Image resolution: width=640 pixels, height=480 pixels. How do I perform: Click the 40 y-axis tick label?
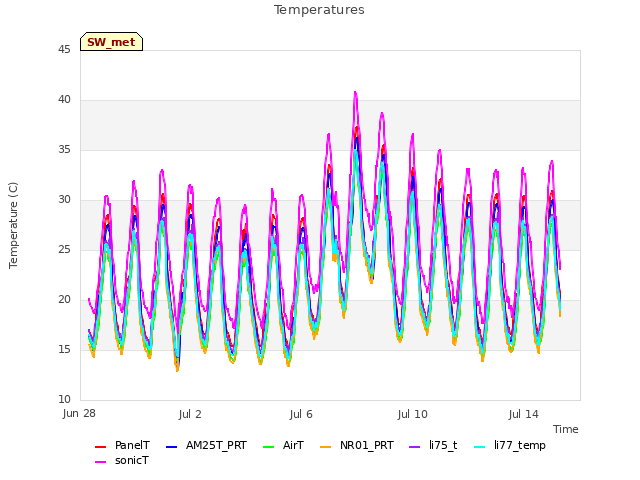point(64,100)
